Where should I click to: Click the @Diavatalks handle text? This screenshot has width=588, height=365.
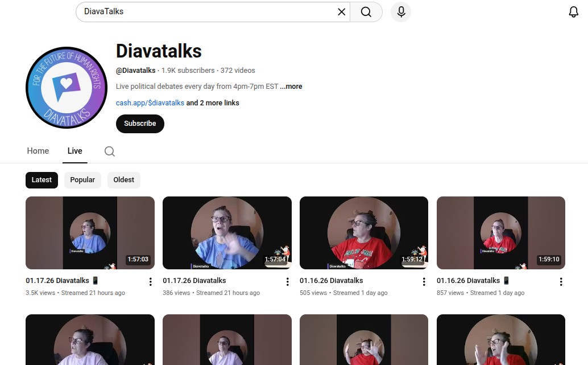pos(135,71)
